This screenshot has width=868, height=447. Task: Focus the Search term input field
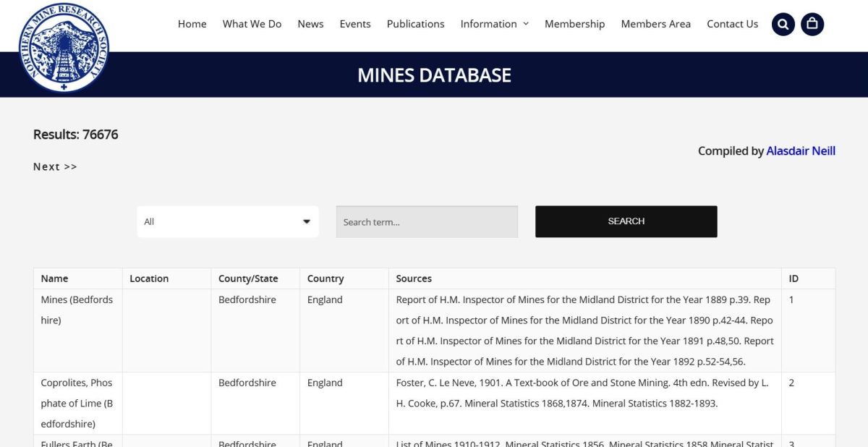[x=427, y=222]
